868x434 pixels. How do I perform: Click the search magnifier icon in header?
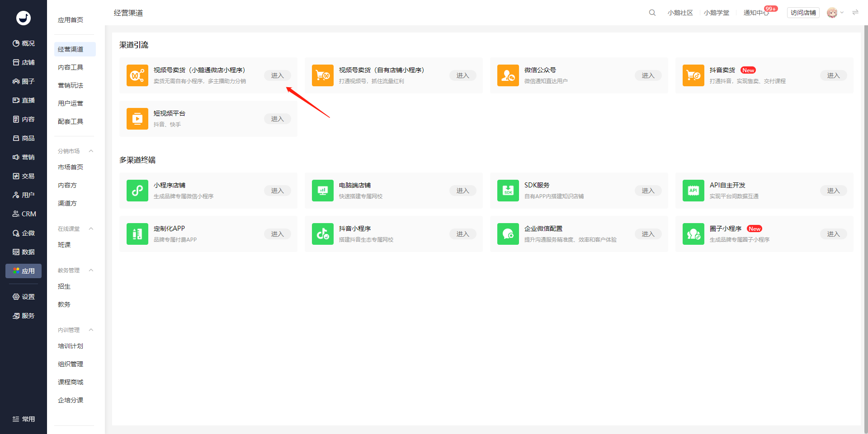click(x=652, y=13)
